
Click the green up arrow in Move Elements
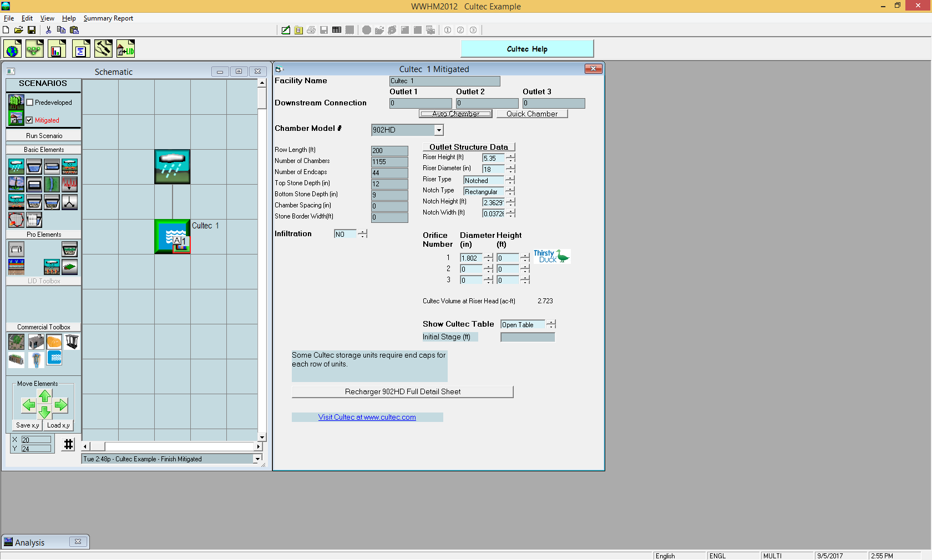45,396
